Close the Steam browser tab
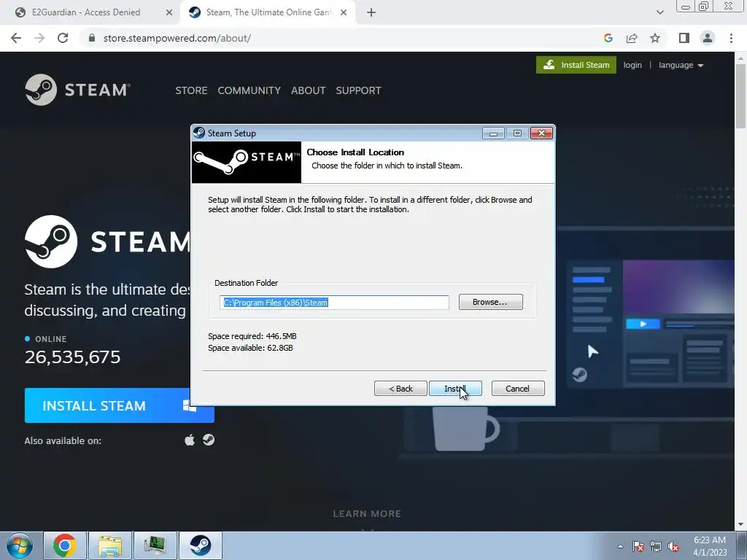747x560 pixels. 344,12
